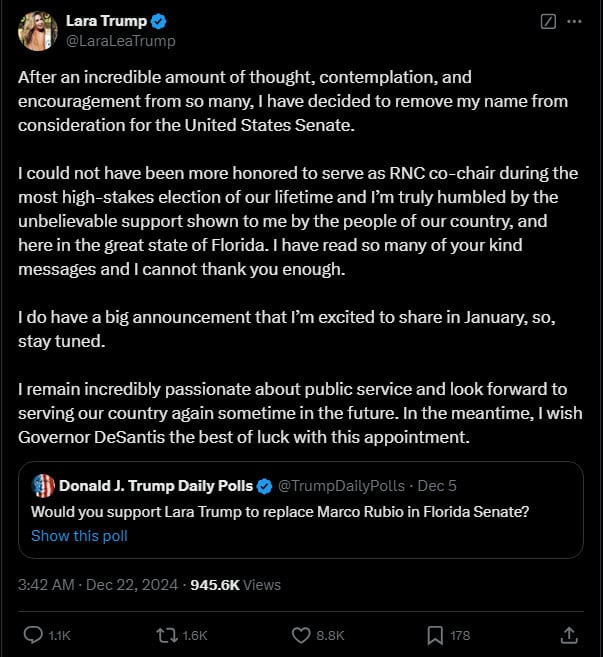This screenshot has height=657, width=603.
Task: Click the Lara Trump display name
Action: pos(105,21)
